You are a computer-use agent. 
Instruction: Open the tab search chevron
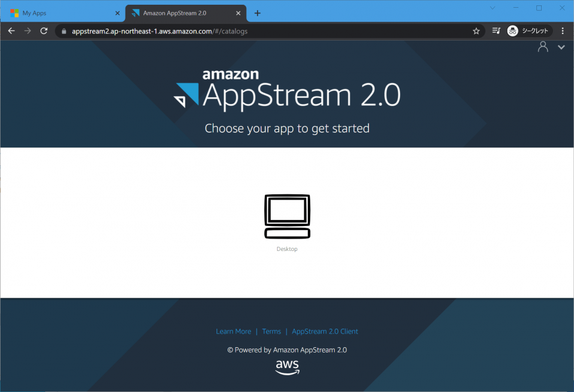click(x=492, y=8)
